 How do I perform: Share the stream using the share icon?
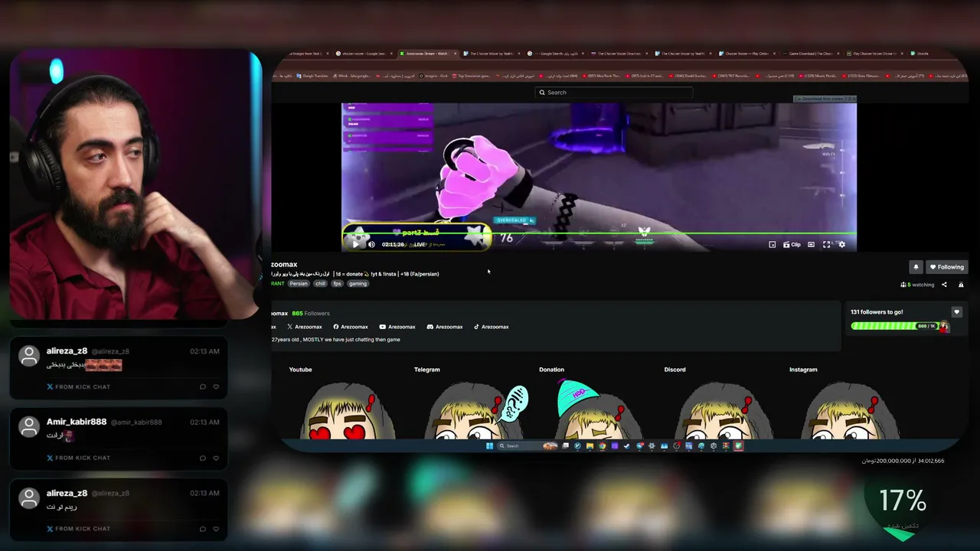944,285
